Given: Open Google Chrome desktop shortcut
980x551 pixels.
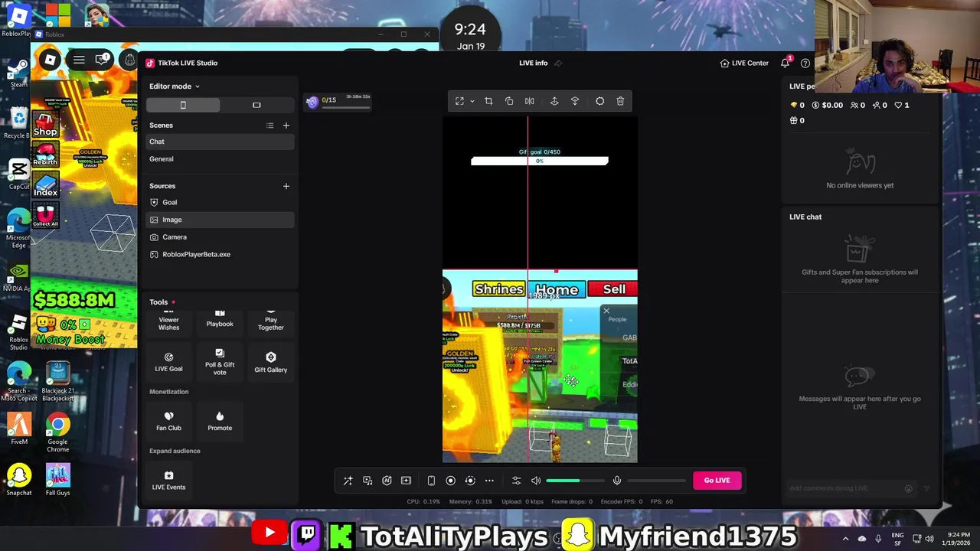Looking at the screenshot, I should click(x=57, y=433).
